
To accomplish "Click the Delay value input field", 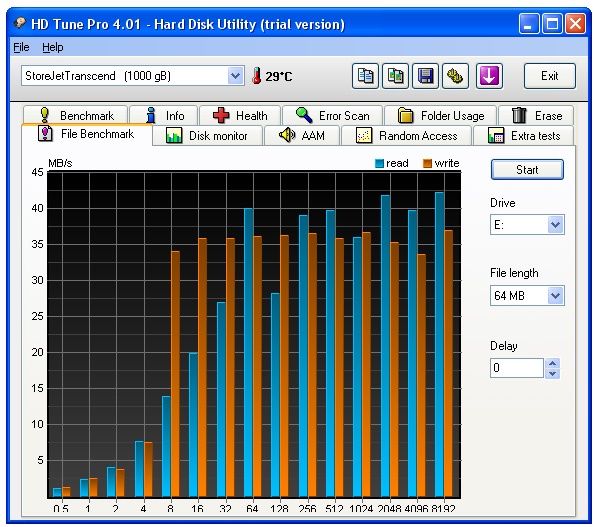I will [x=517, y=368].
